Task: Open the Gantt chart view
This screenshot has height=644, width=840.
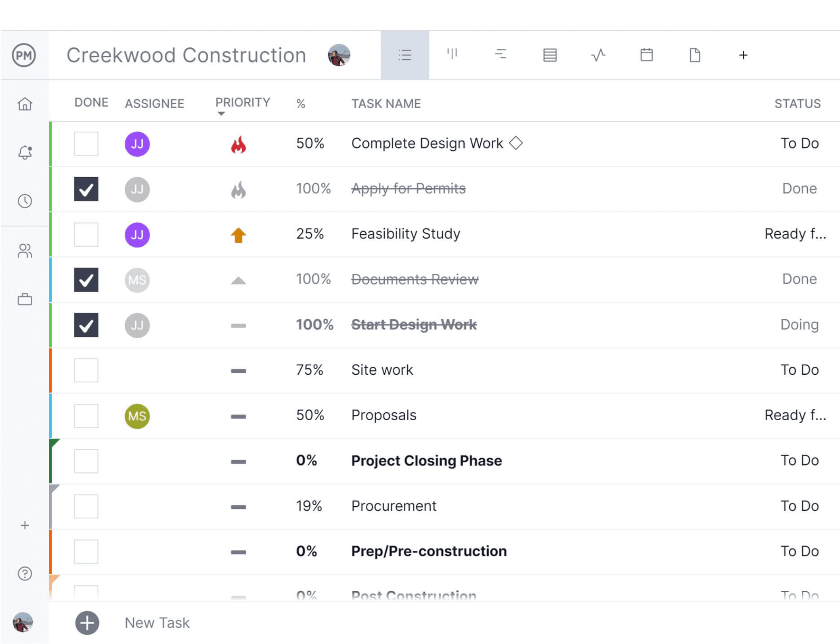Action: (501, 55)
